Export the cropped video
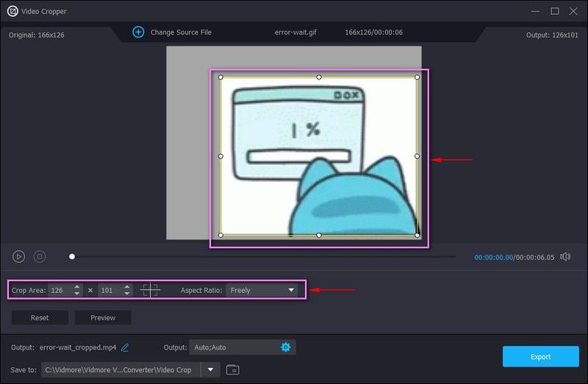 pyautogui.click(x=540, y=357)
